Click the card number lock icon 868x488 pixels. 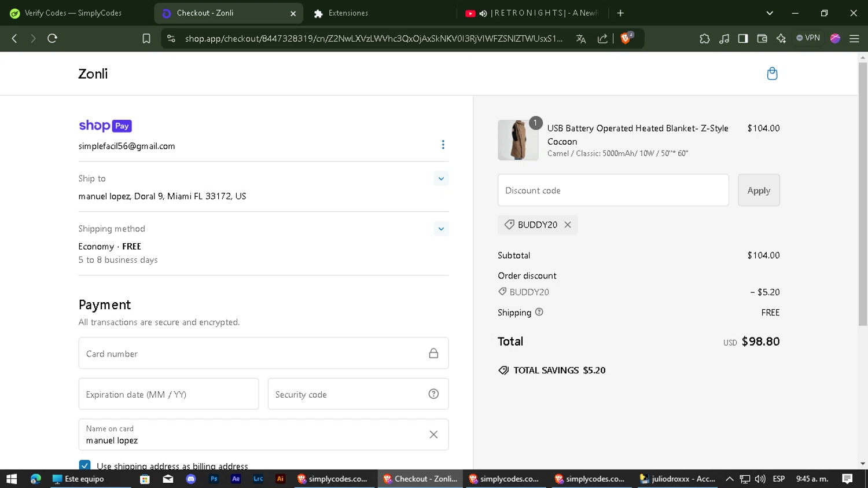[433, 353]
